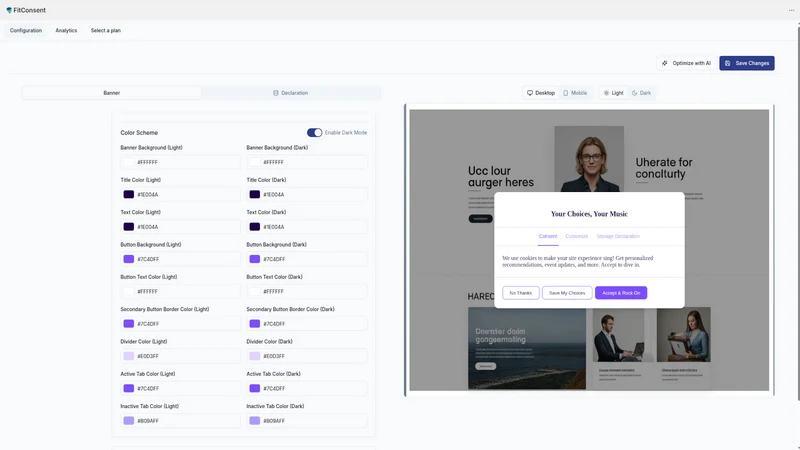Image resolution: width=800 pixels, height=450 pixels.
Task: Open the three-dot menu at top right
Action: click(x=791, y=10)
